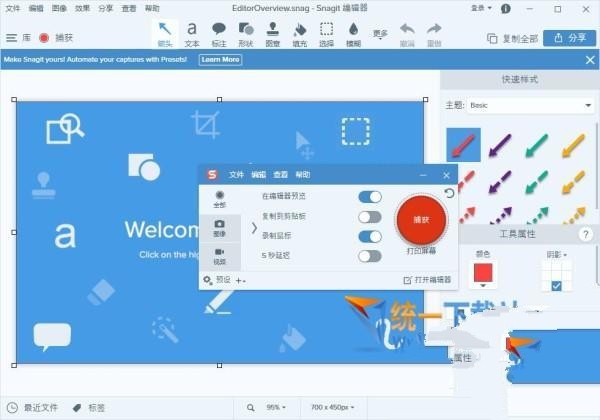Click the big red Capture (捕获) button
The width and height of the screenshot is (600, 420).
[421, 220]
